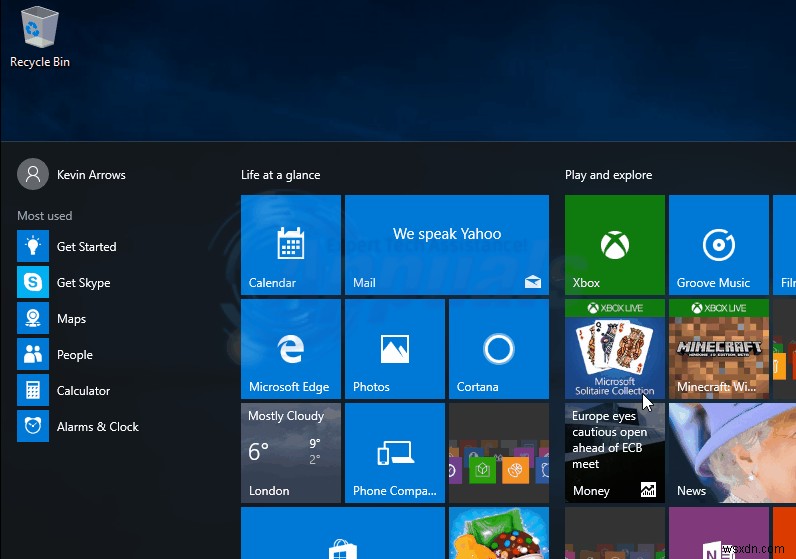The image size is (796, 559).
Task: Open the News tile
Action: (x=732, y=453)
